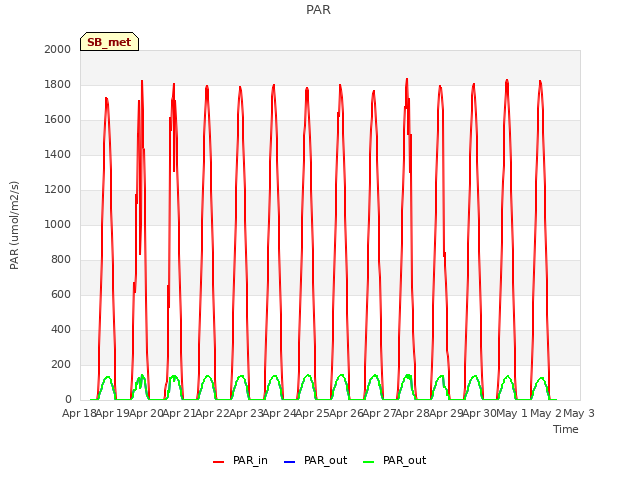
Task: Click the Apr 19 red PAR_in peak
Action: pyautogui.click(x=107, y=98)
